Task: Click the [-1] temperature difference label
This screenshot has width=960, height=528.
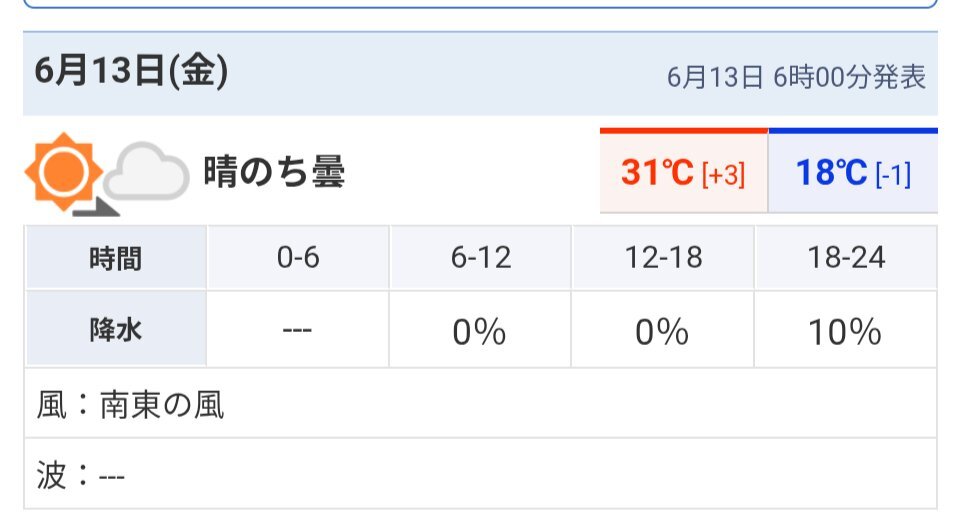Action: coord(893,175)
